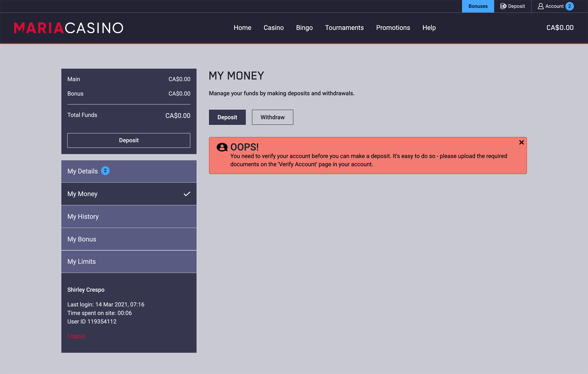Click the My Details badge showing 2

click(x=105, y=171)
